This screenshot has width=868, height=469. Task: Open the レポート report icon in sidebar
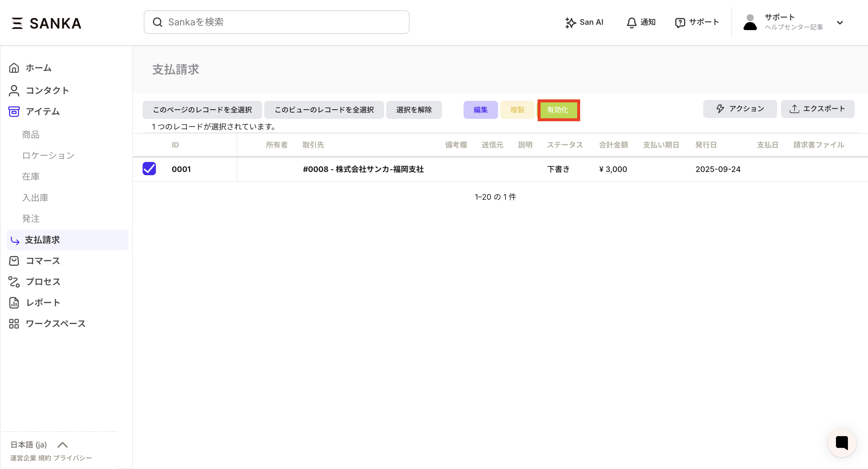pos(14,302)
